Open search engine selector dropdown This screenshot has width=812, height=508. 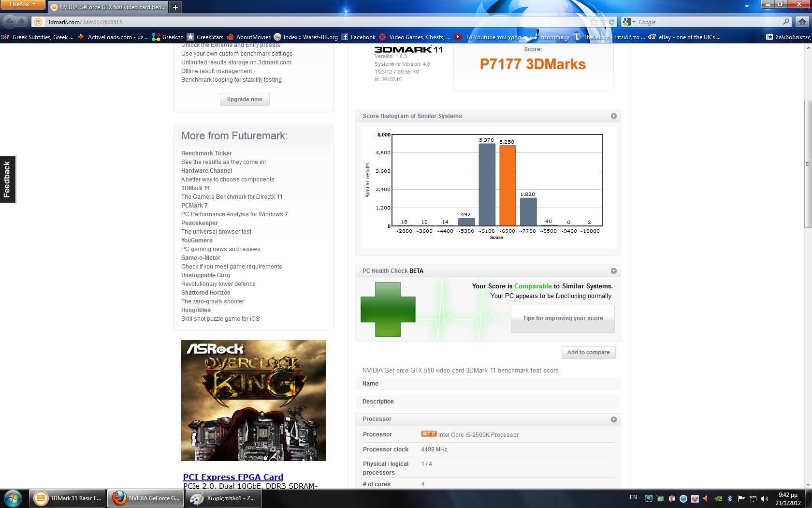[629, 22]
